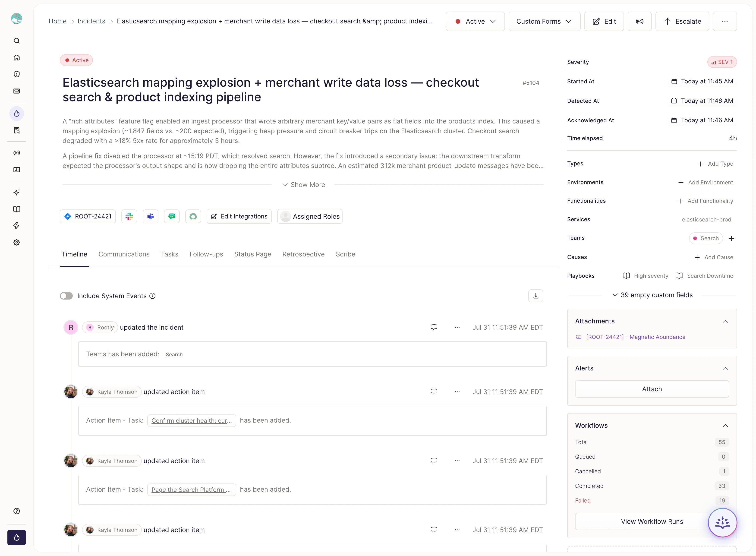Open search from the left sidebar
The height and width of the screenshot is (556, 756).
(x=16, y=41)
